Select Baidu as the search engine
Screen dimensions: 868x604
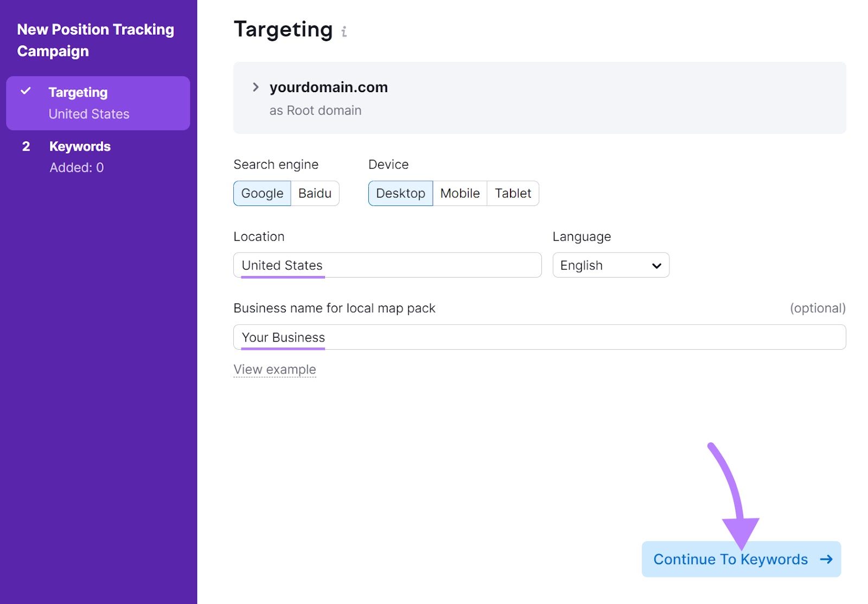click(x=315, y=193)
